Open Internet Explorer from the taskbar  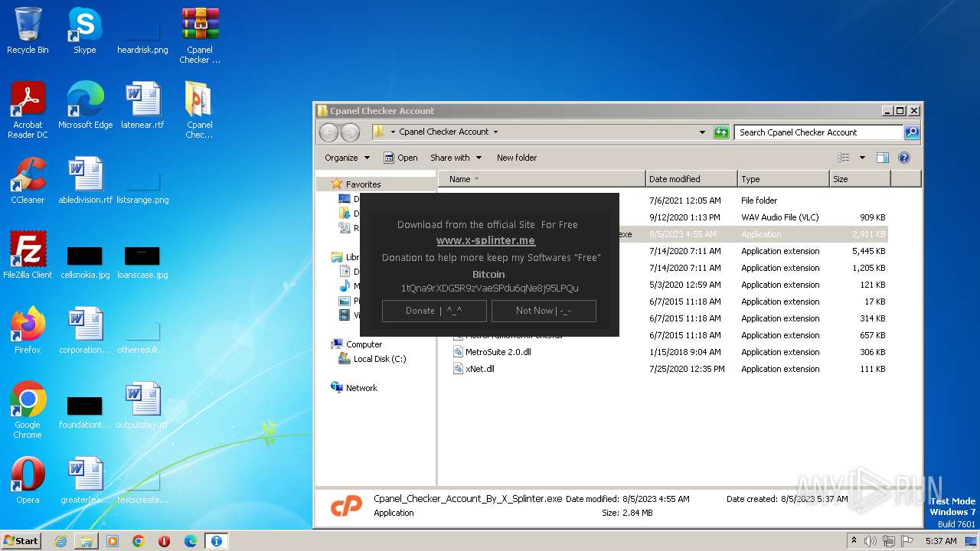60,541
